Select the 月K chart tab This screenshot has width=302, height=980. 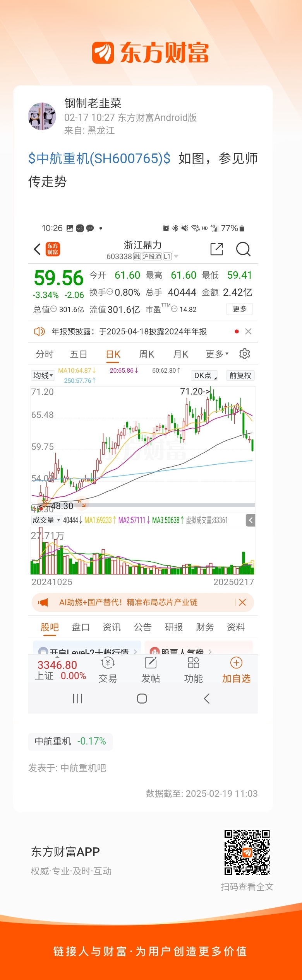tap(180, 354)
